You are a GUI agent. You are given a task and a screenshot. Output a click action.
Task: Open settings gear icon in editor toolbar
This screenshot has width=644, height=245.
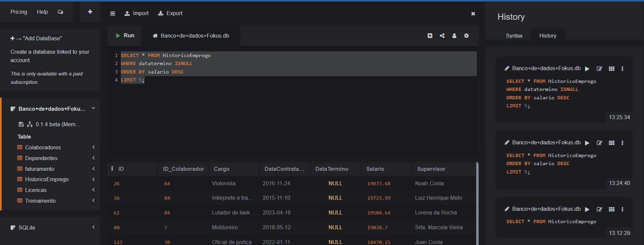(x=466, y=36)
